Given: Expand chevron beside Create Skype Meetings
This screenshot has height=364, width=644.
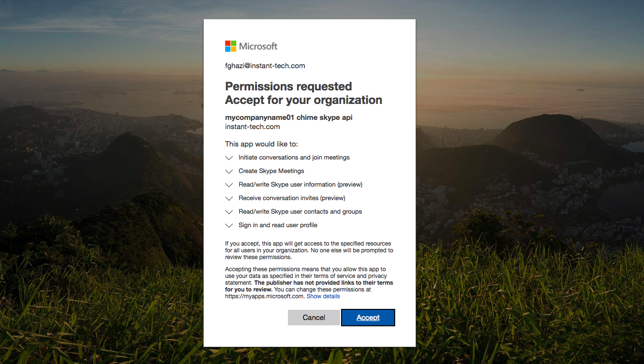Looking at the screenshot, I should (x=229, y=171).
